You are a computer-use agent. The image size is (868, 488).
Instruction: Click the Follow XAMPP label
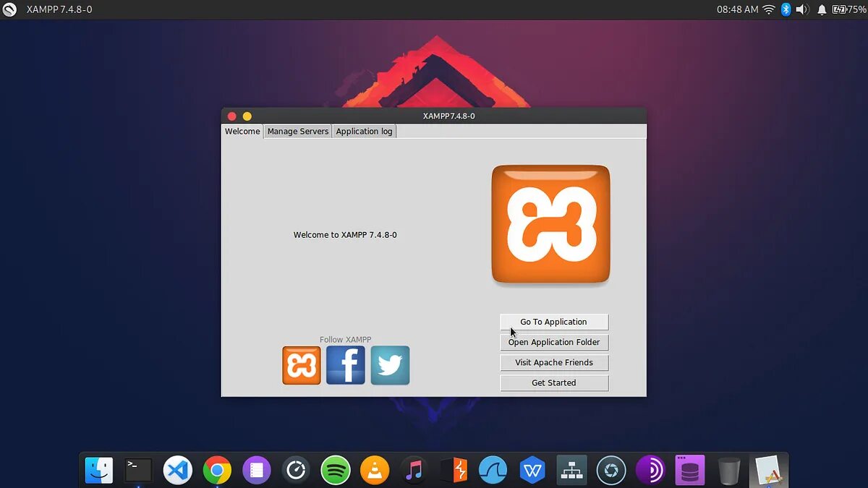click(346, 340)
